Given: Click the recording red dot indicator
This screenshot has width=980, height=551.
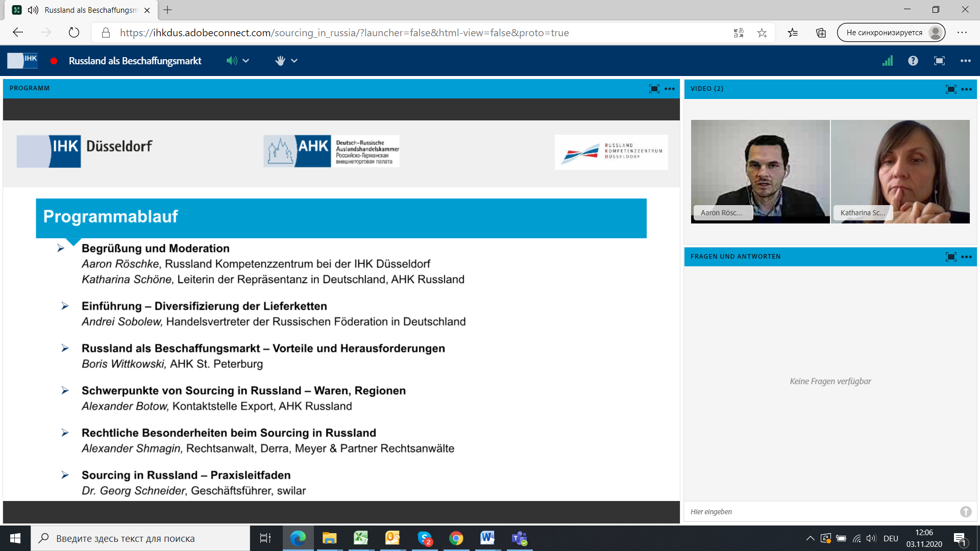Looking at the screenshot, I should [x=54, y=61].
